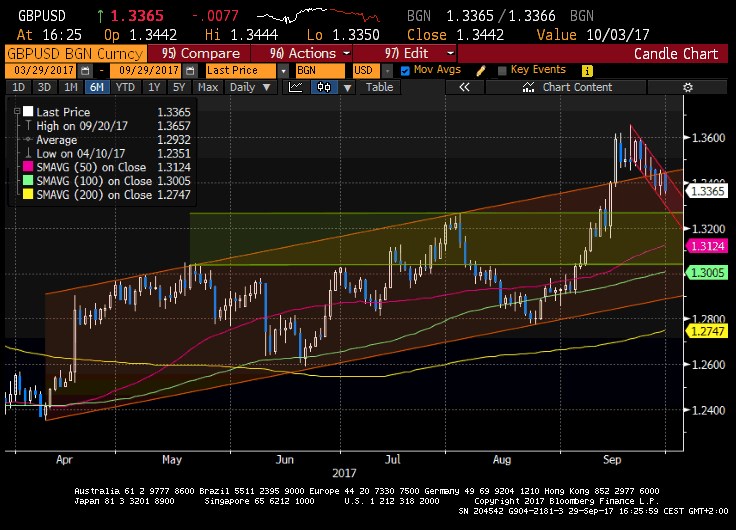The height and width of the screenshot is (530, 736).
Task: Click the Last Price field
Action: pyautogui.click(x=241, y=71)
